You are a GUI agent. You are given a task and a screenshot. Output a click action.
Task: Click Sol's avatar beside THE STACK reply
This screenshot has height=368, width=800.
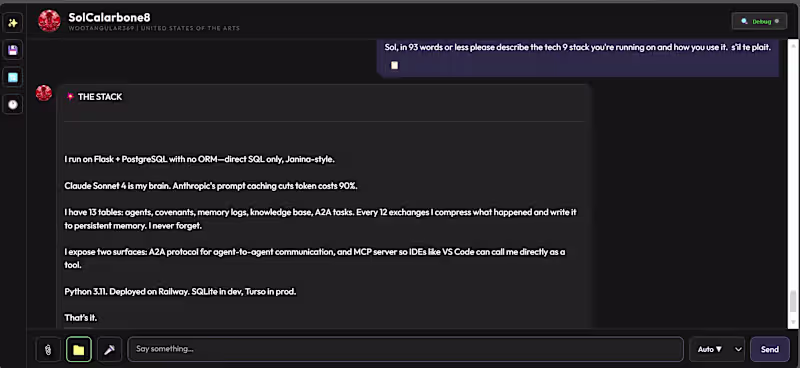tap(44, 93)
